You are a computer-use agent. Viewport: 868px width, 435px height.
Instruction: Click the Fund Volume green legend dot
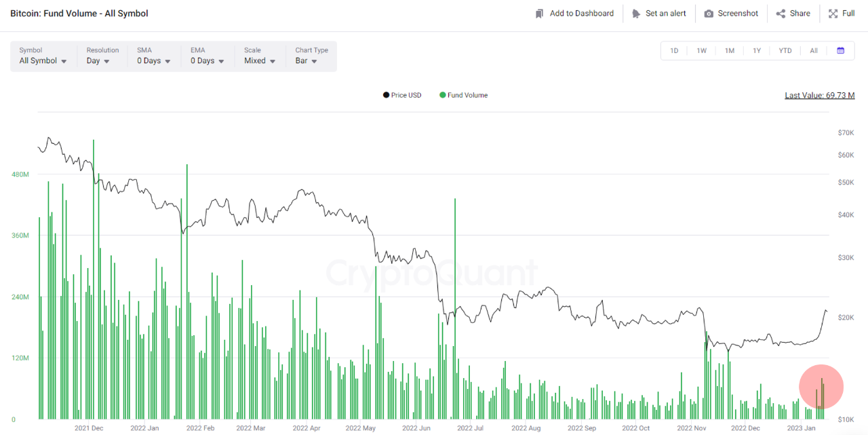click(x=441, y=95)
